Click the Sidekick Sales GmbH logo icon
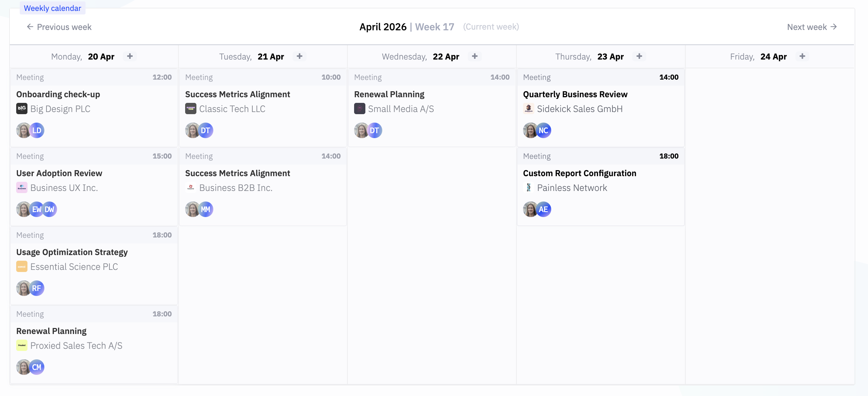Image resolution: width=868 pixels, height=396 pixels. [529, 109]
